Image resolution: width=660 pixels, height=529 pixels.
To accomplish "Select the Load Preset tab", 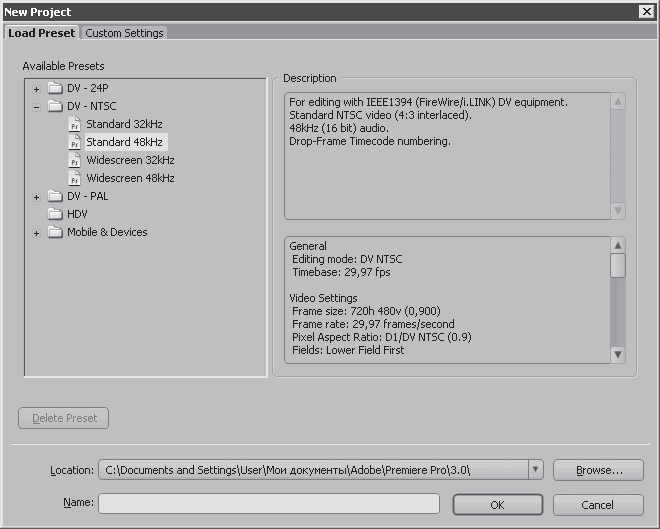I will (x=42, y=33).
